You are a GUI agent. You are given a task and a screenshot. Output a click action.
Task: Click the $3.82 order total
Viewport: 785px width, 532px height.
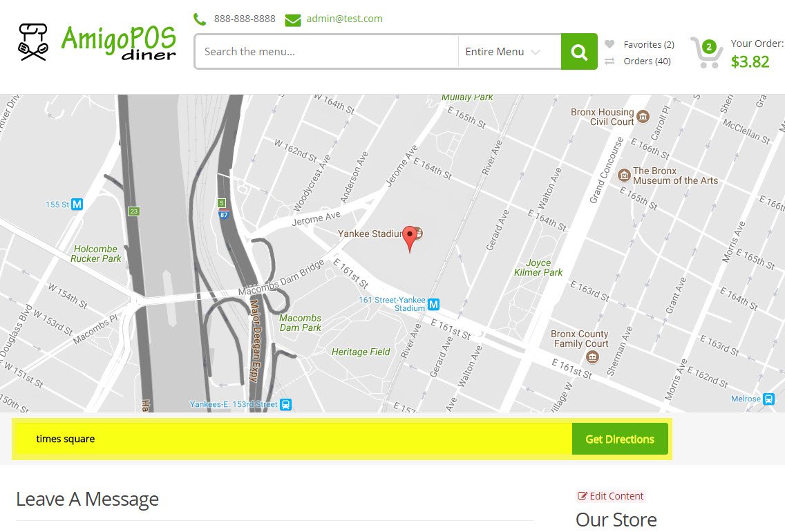coord(750,61)
